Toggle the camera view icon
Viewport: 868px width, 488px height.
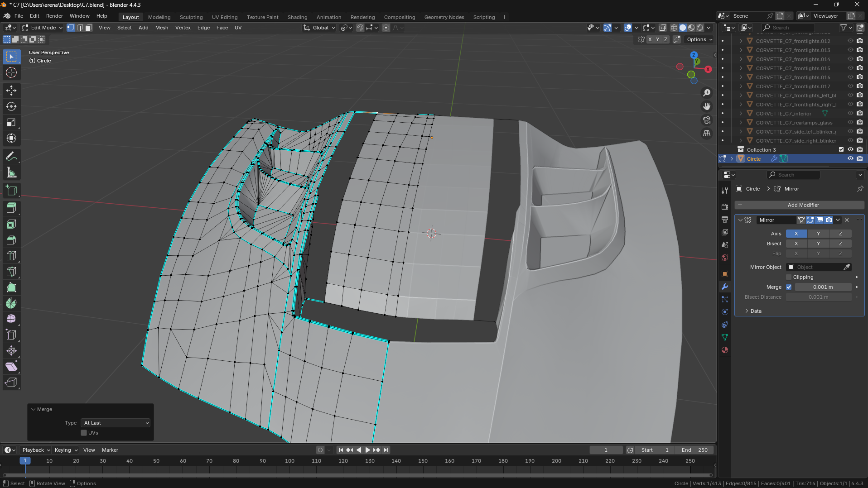point(707,120)
